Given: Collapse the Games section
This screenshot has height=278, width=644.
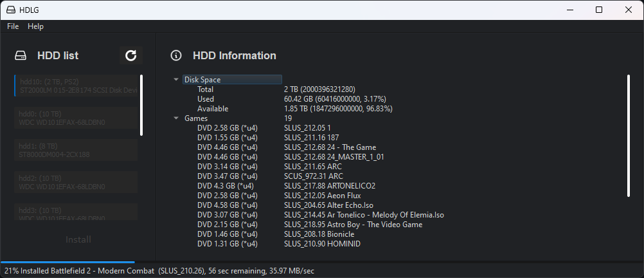Looking at the screenshot, I should coord(176,118).
